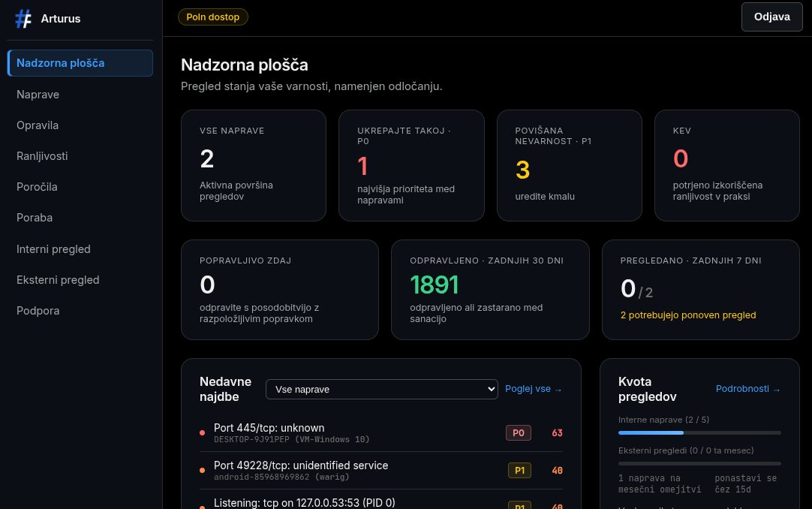
Task: Click the orange dot beside Port 49228/tcp finding
Action: 202,470
